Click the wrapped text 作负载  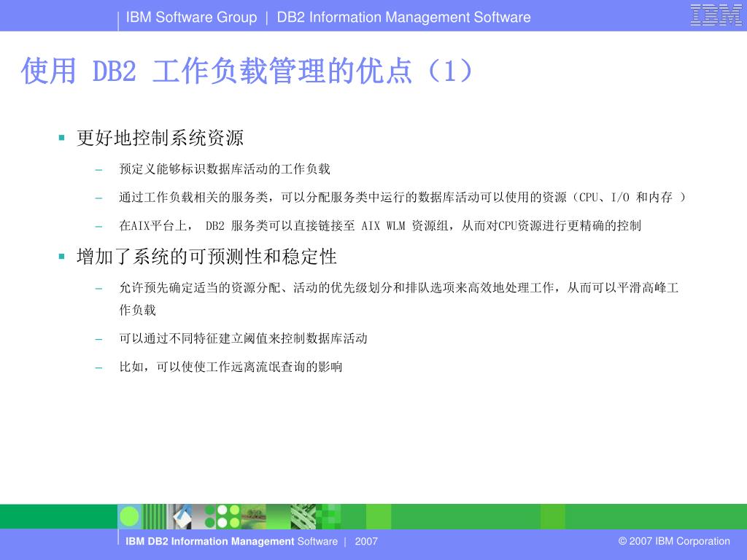click(x=138, y=310)
